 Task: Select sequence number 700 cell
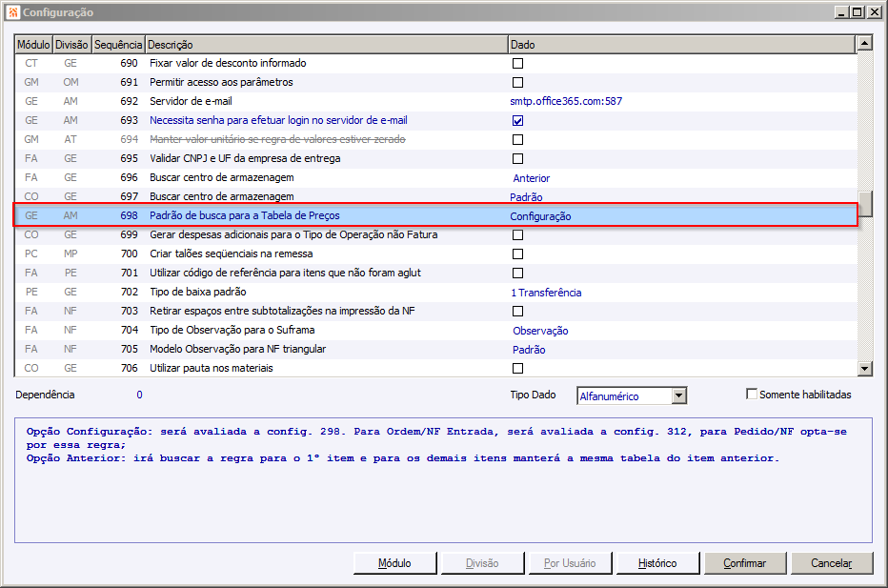coord(129,253)
